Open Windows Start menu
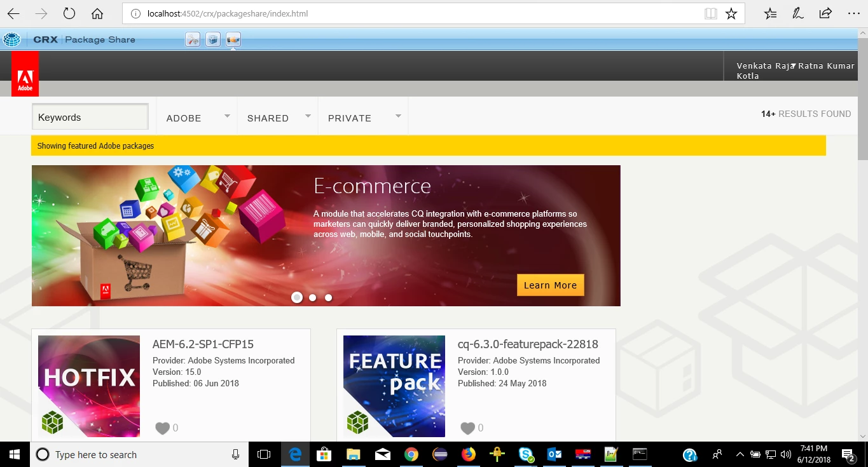This screenshot has height=467, width=868. coord(15,454)
